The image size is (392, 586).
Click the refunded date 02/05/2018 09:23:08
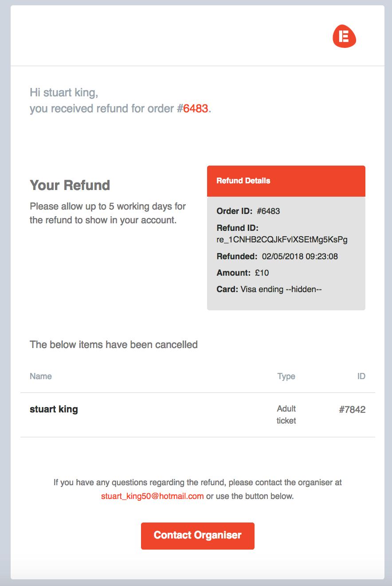pos(300,257)
